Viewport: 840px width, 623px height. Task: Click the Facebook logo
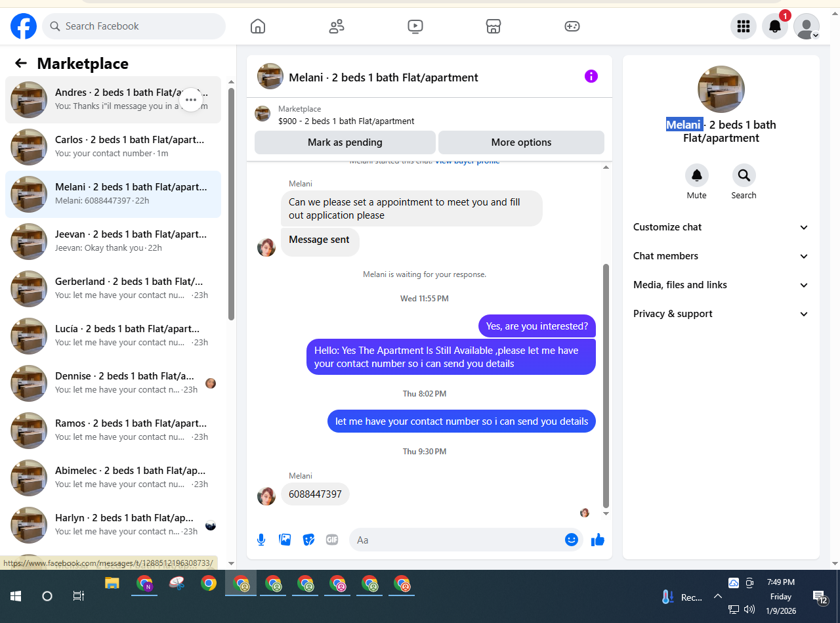[x=24, y=26]
